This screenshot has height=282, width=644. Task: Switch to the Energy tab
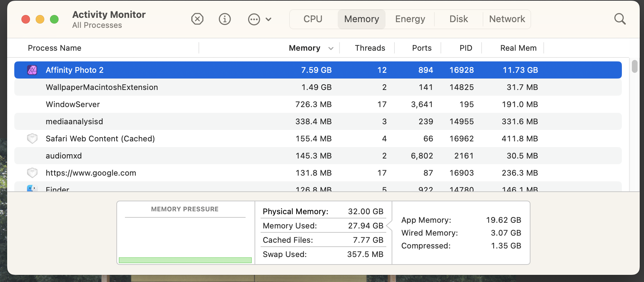coord(410,19)
